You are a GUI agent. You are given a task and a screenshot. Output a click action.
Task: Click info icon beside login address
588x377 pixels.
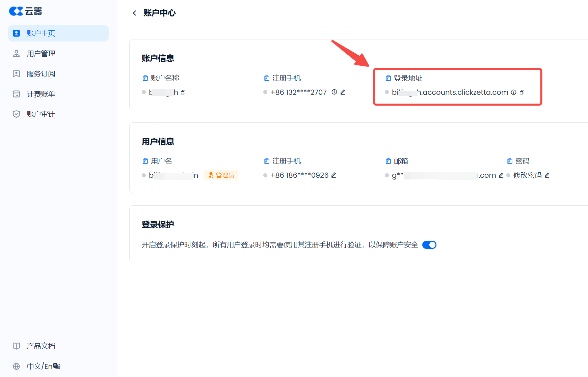pos(513,92)
